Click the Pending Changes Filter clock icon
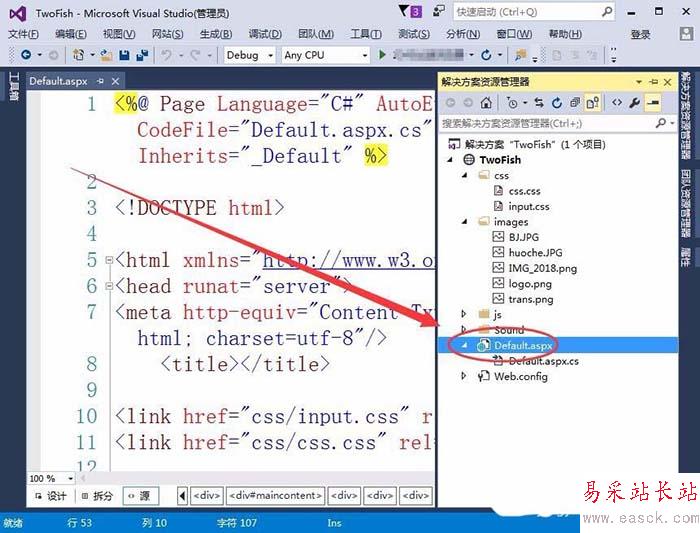 [x=512, y=103]
